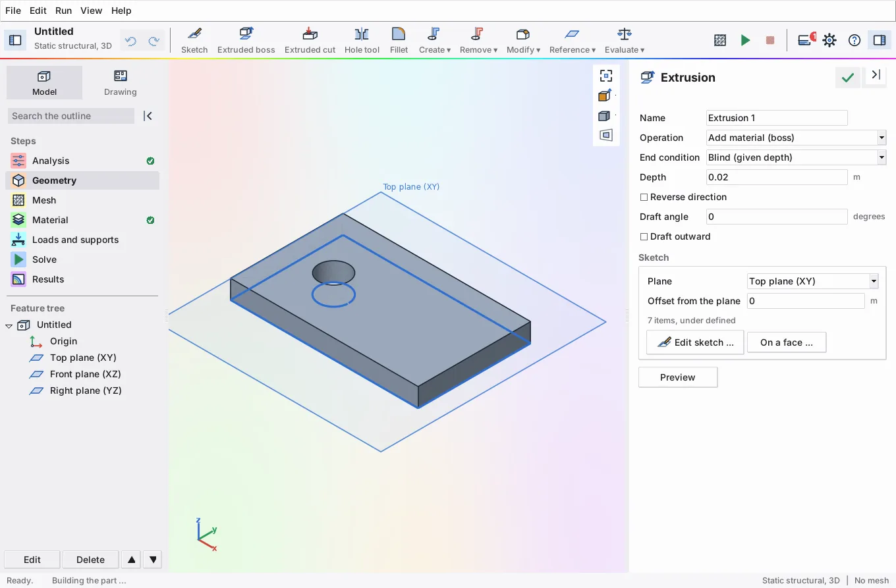Screen dimensions: 896x588
Task: Undo the last action
Action: (130, 41)
